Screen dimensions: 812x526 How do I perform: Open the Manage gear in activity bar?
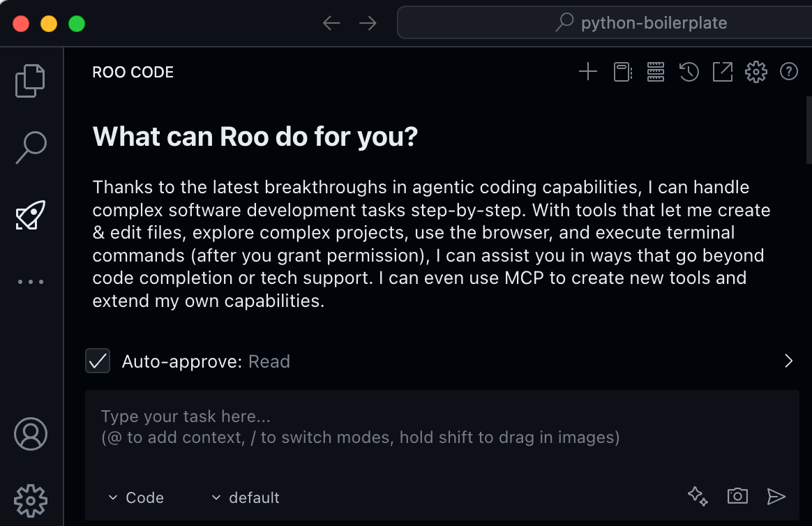click(31, 501)
